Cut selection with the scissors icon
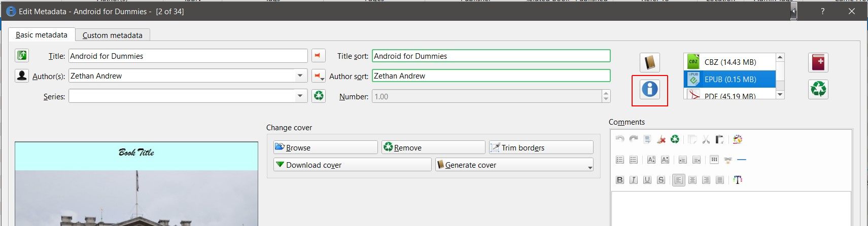Screen dimensions: 868x226 tap(706, 139)
